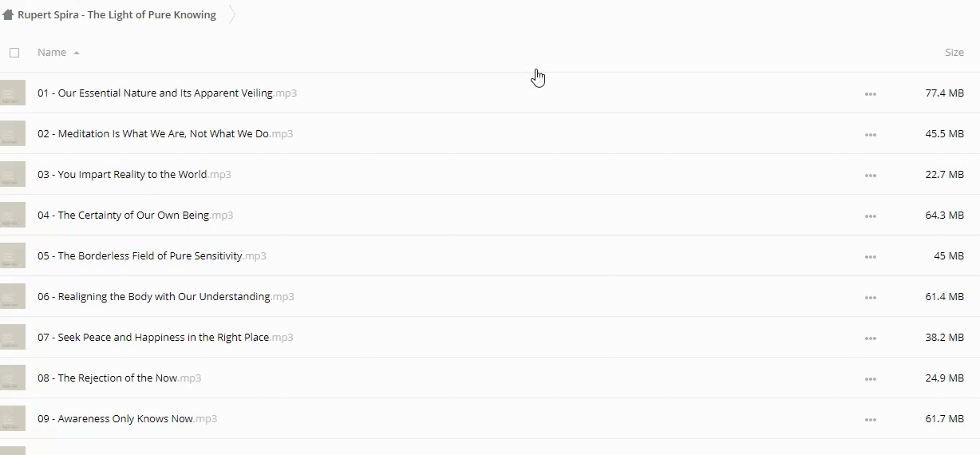Open options menu for track 01 file
Image resolution: width=980 pixels, height=455 pixels.
(x=870, y=94)
